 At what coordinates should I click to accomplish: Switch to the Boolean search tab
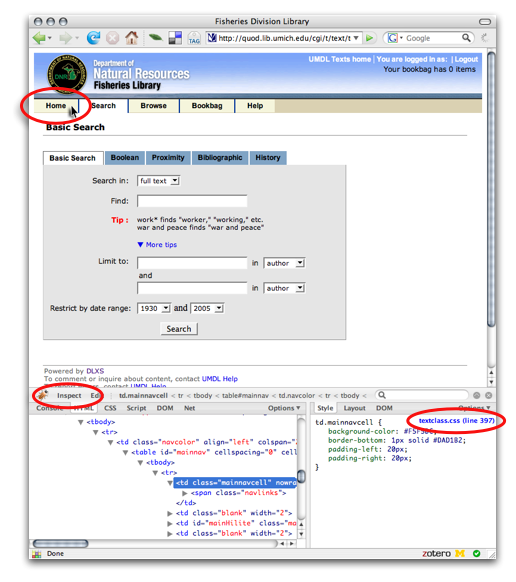coord(125,158)
